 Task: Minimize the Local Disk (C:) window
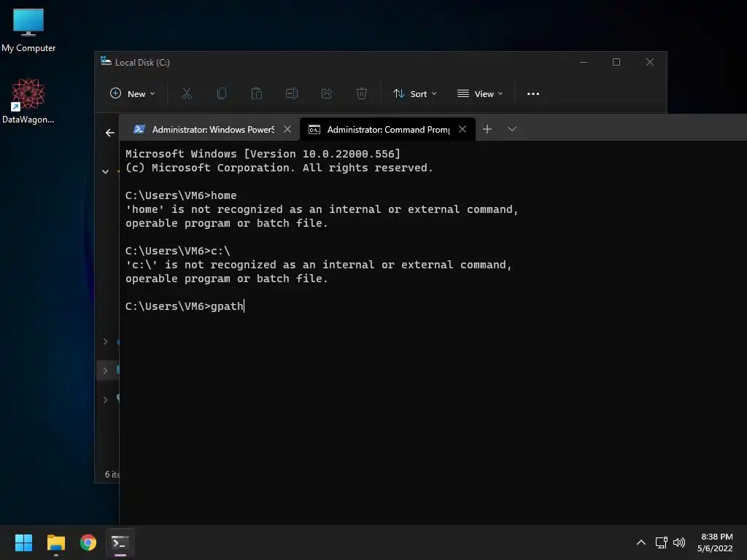(x=584, y=63)
